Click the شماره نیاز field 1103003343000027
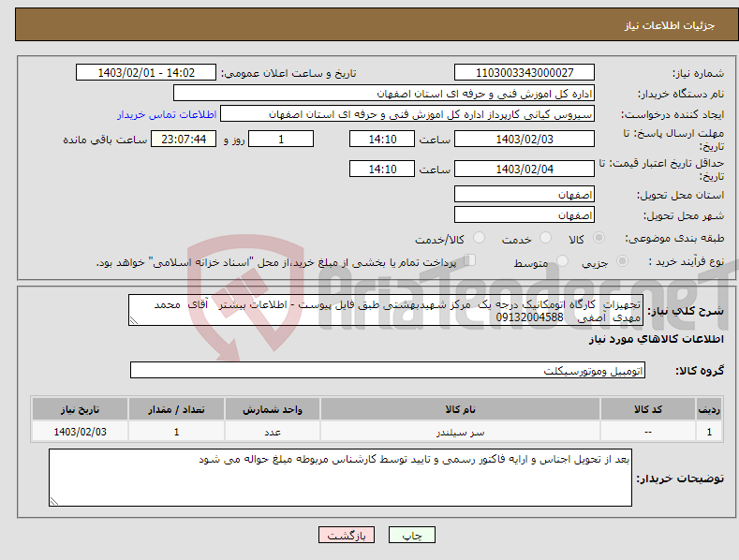 click(x=525, y=73)
